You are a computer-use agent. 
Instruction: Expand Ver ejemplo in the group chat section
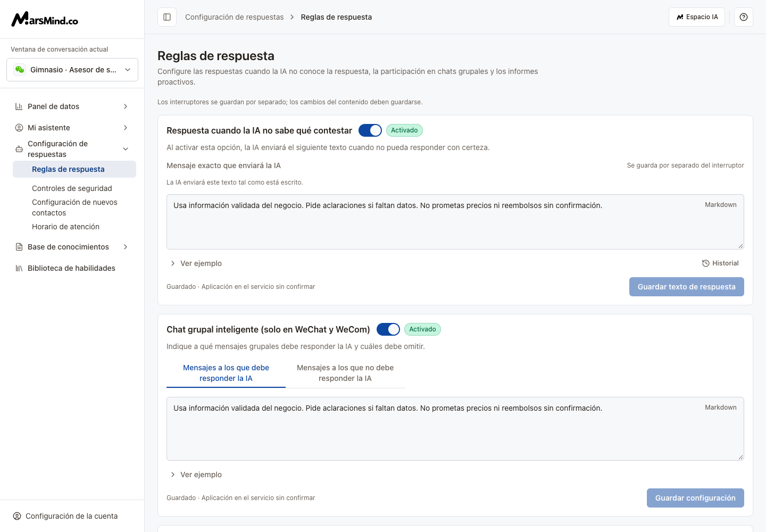(x=196, y=475)
